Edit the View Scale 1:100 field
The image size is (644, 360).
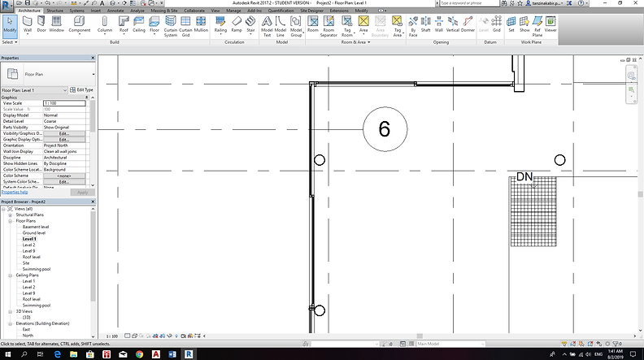pyautogui.click(x=64, y=103)
